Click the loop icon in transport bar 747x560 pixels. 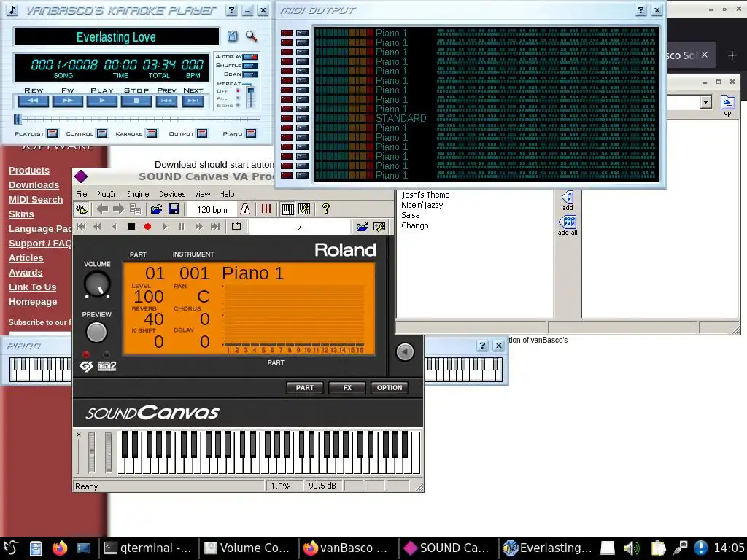click(236, 227)
